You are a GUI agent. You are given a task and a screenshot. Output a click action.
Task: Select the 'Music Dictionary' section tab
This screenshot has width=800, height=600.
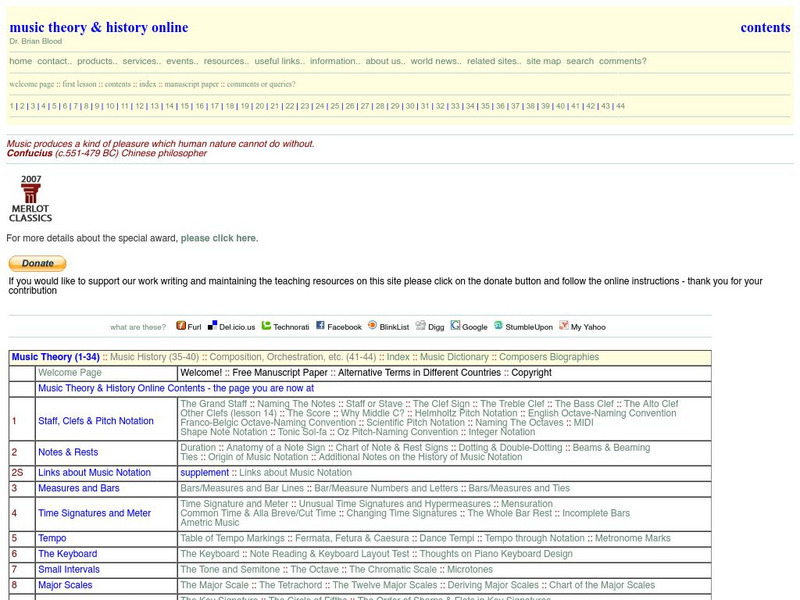point(454,357)
